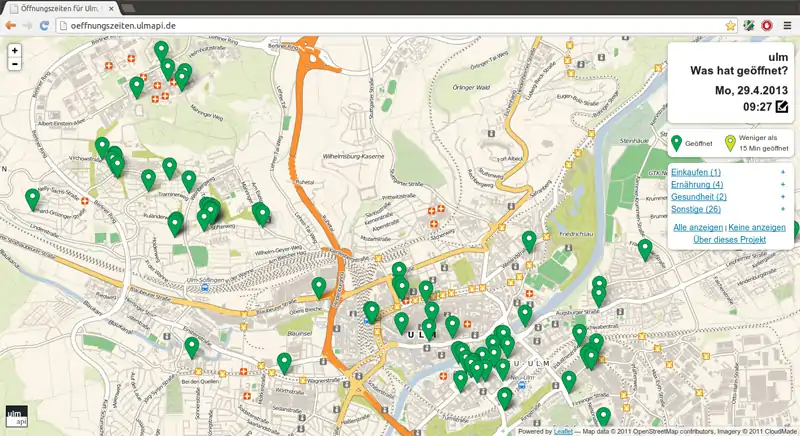Click the edit date and time icon
The width and height of the screenshot is (800, 436).
(x=781, y=107)
